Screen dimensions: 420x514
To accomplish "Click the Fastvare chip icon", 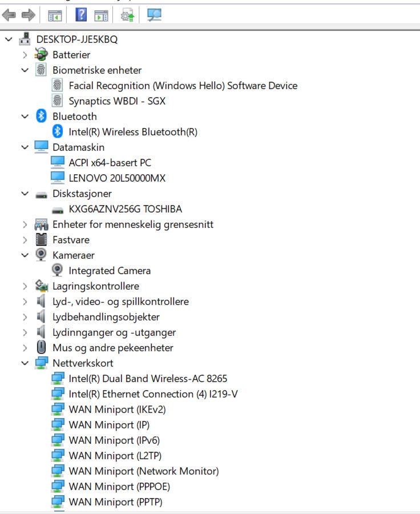I will tap(41, 240).
